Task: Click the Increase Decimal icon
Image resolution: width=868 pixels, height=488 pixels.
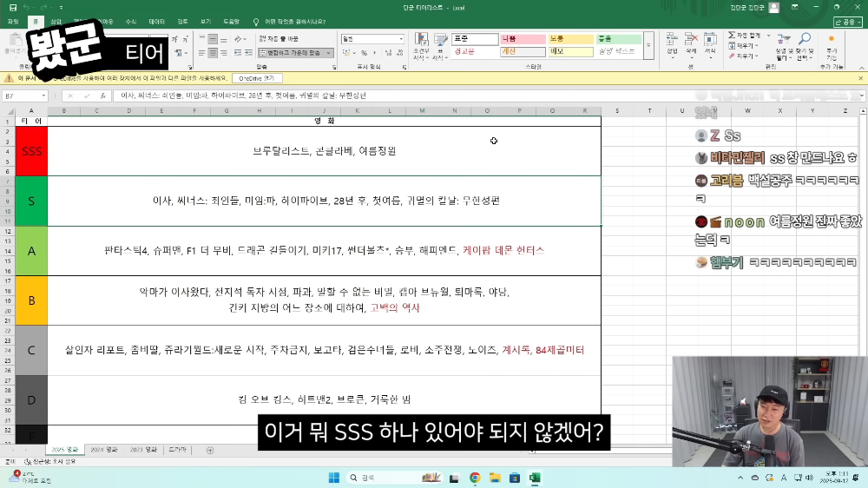Action: click(x=388, y=53)
